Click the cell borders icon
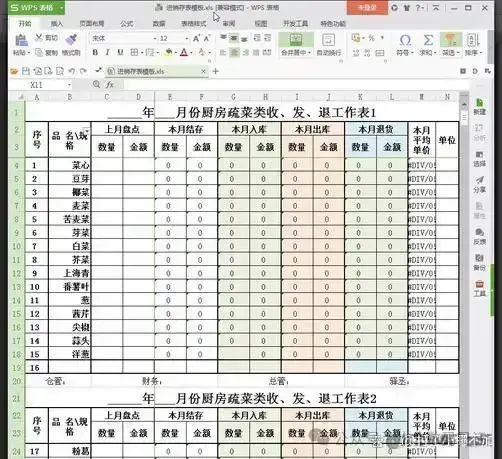 134,52
